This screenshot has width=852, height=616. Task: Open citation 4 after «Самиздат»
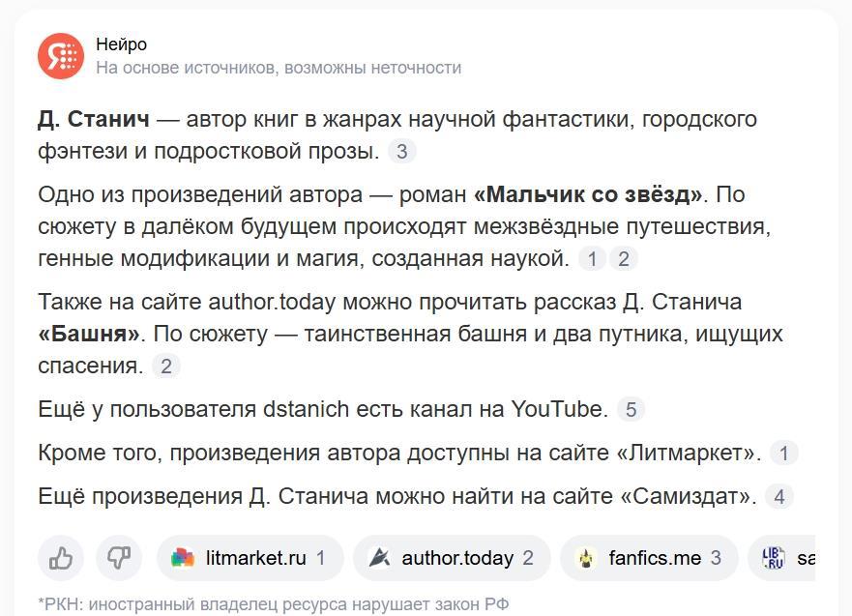[779, 497]
